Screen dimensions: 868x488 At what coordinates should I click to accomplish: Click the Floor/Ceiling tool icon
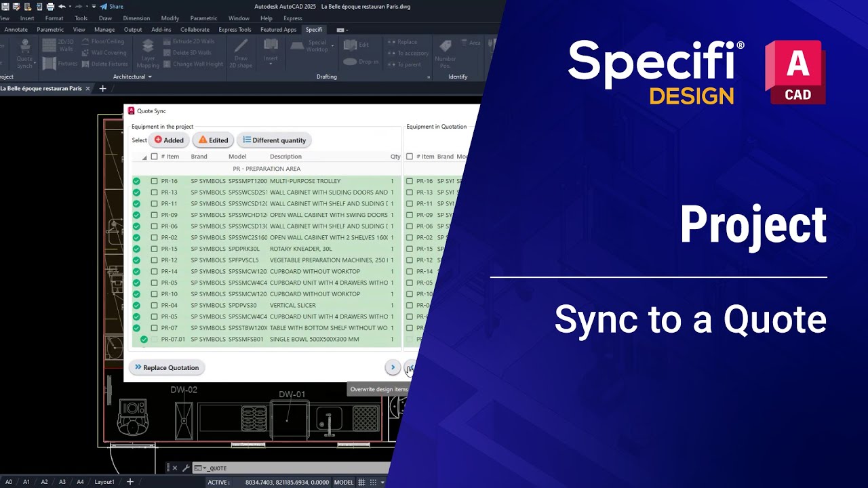[x=85, y=41]
